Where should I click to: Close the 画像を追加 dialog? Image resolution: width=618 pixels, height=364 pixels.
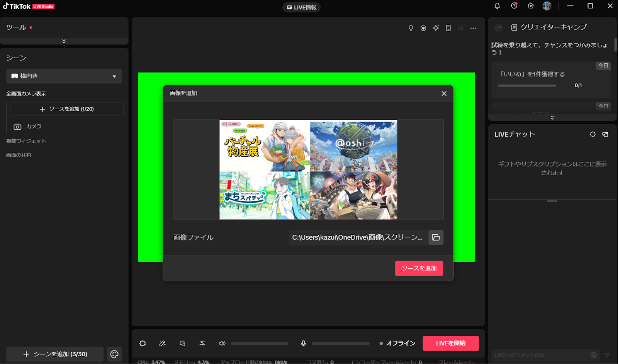click(444, 93)
